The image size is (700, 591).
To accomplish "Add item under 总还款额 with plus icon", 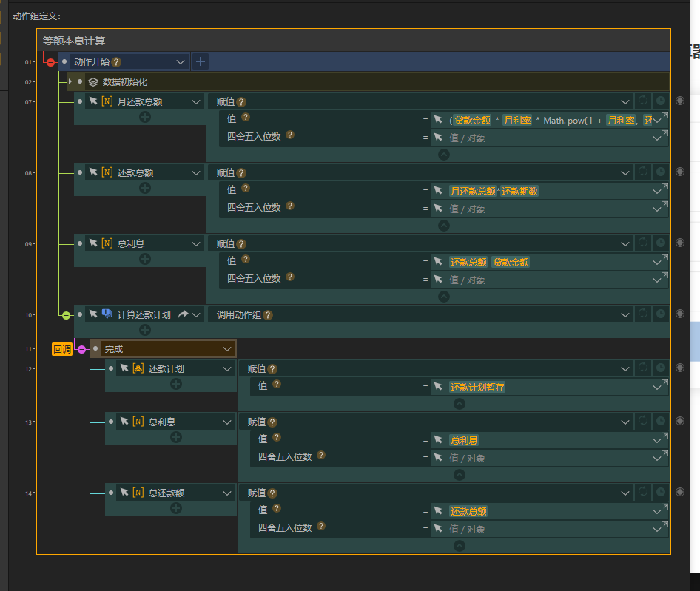I will (x=176, y=508).
